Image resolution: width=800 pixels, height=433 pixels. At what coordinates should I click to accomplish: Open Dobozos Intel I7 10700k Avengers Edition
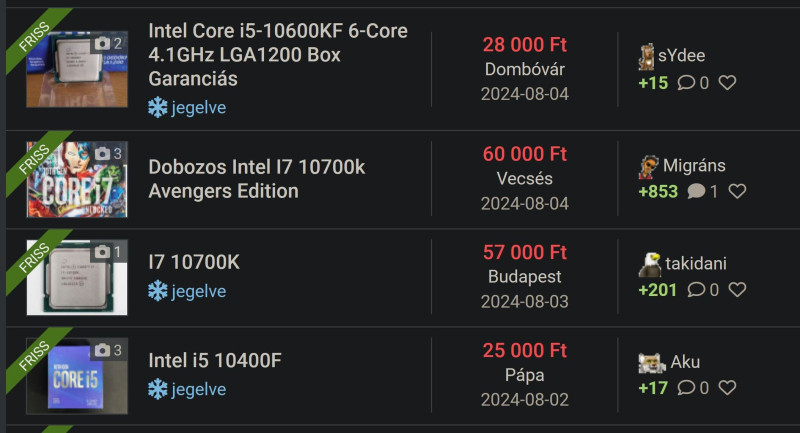coord(257,179)
